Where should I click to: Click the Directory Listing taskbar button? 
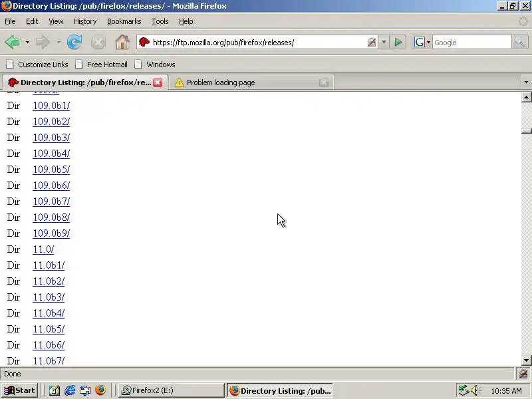tap(280, 390)
